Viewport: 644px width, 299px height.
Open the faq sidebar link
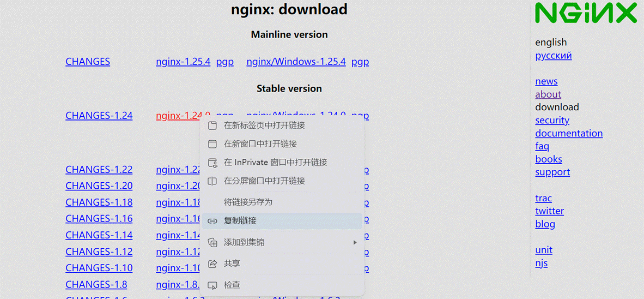click(542, 146)
